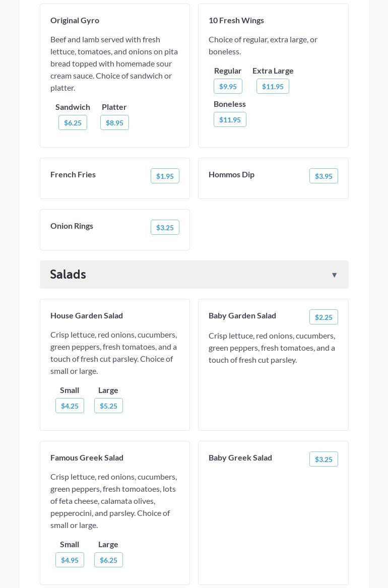
Task: Click Baby Garden Salad $2.25 price
Action: pos(324,317)
